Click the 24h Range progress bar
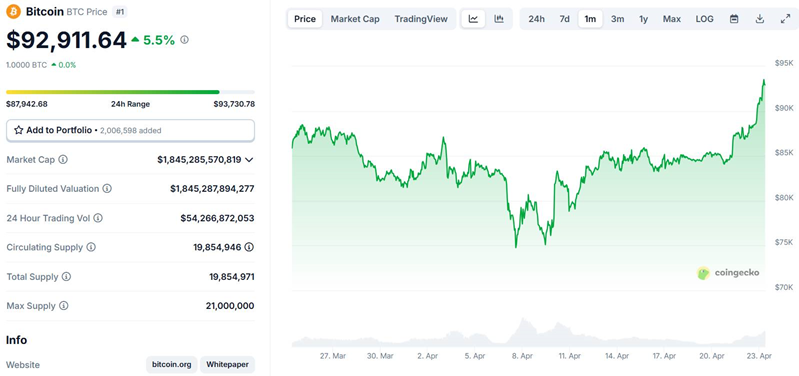 (x=130, y=92)
